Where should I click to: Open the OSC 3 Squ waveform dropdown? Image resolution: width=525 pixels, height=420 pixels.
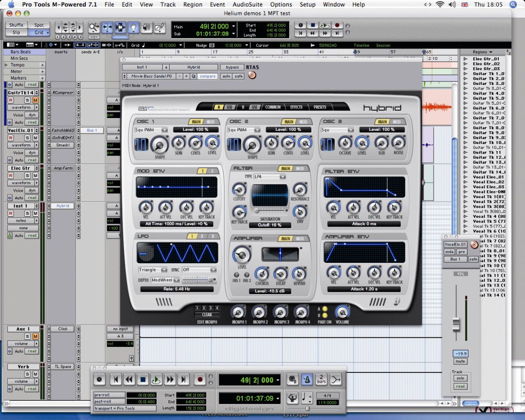pyautogui.click(x=337, y=130)
